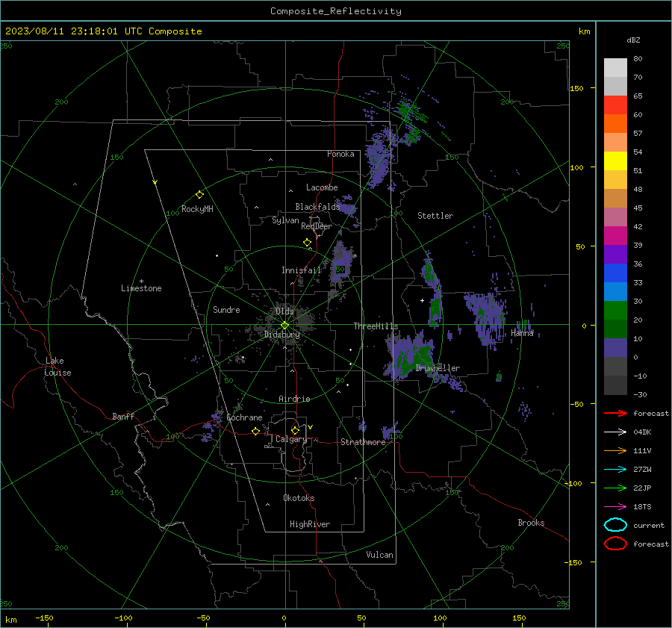Screen dimensions: 672x628
Task: Click the -150 tick on bottom axis
Action: coord(44,618)
